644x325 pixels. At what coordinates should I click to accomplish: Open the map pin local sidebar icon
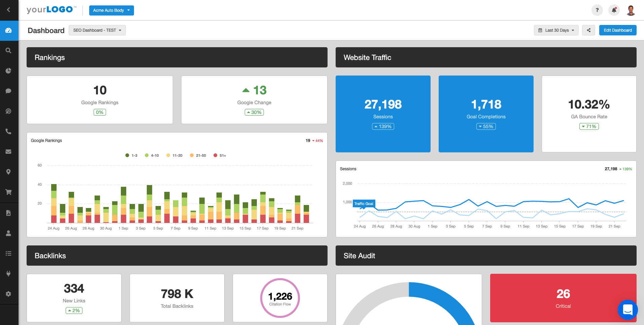(9, 172)
